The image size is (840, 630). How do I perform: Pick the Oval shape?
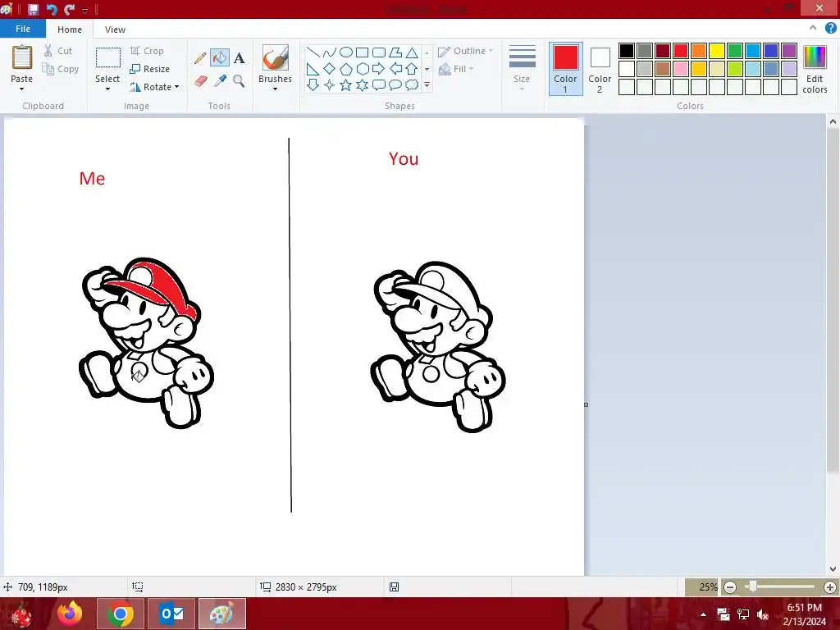346,52
